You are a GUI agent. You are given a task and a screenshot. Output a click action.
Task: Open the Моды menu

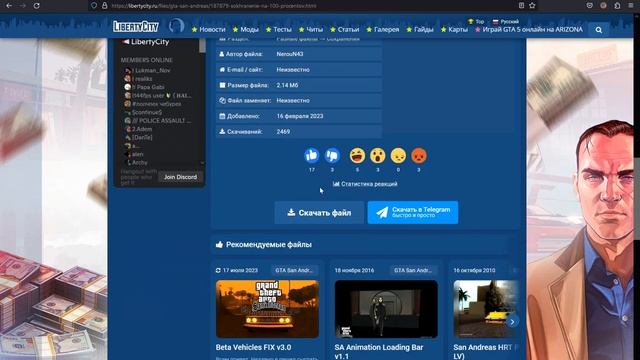pyautogui.click(x=246, y=29)
